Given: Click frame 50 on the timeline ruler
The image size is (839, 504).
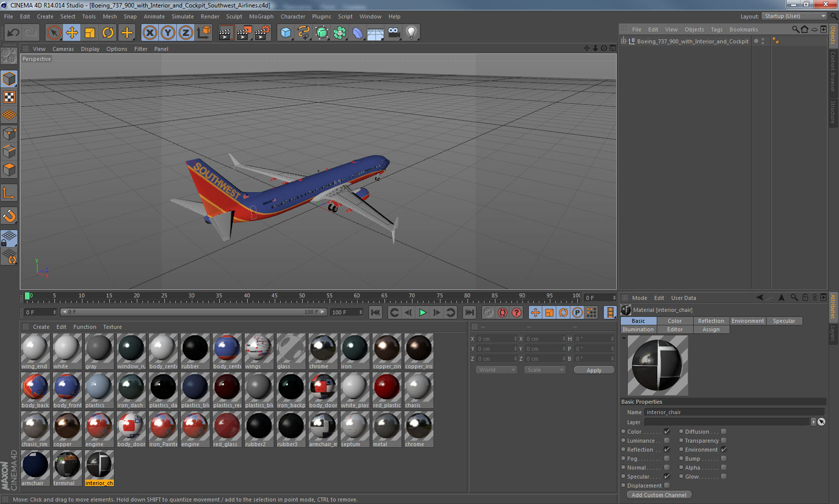Looking at the screenshot, I should [302, 296].
